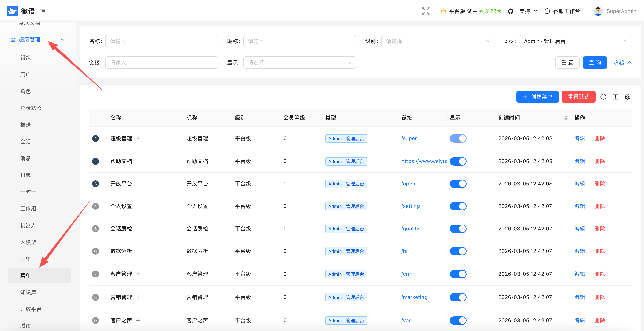The width and height of the screenshot is (644, 331).
Task: Collapse the sidebar with menu fold icon
Action: 42,11
